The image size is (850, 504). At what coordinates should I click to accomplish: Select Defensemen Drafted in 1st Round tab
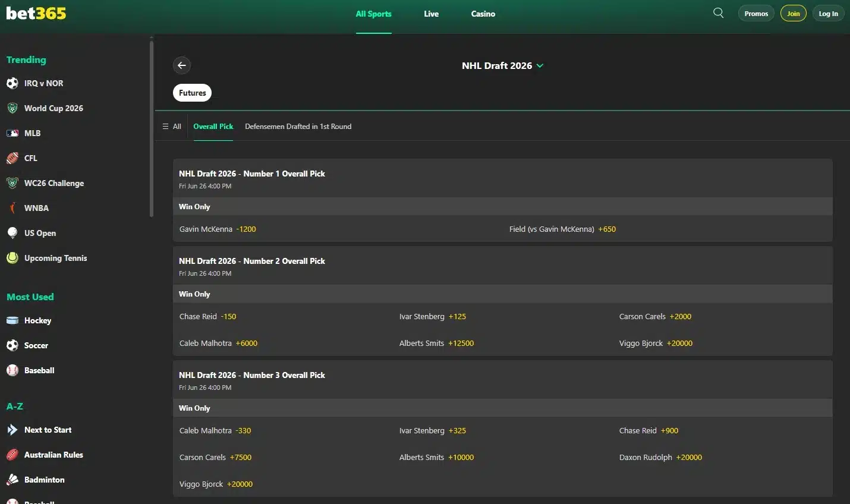298,127
